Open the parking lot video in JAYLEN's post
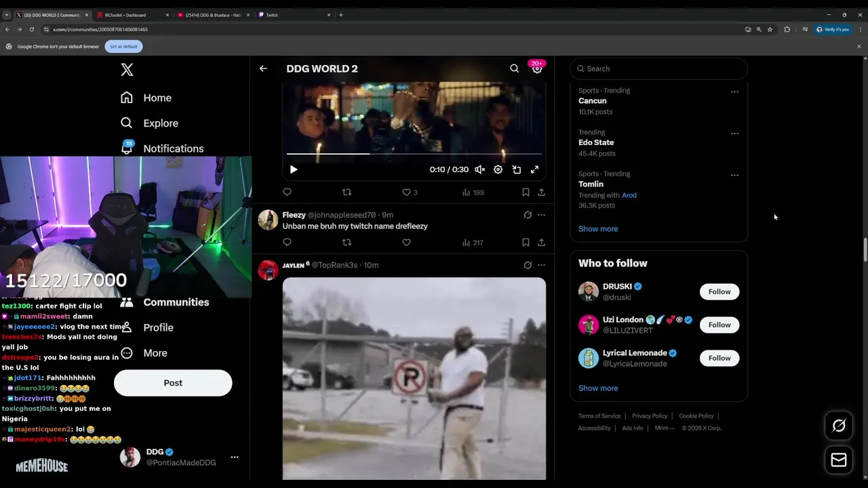The width and height of the screenshot is (868, 488). [414, 378]
